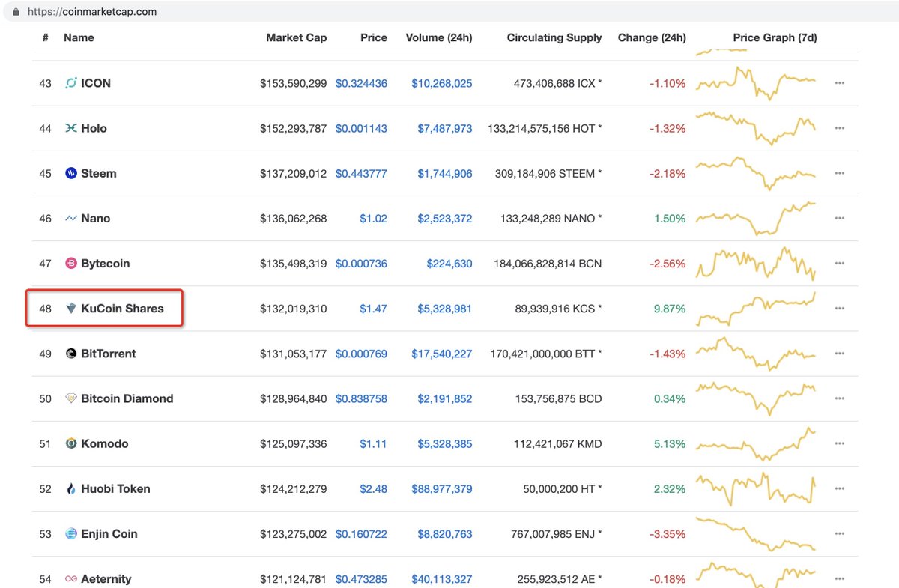
Task: Open the more options menu for Steem
Action: (x=839, y=173)
